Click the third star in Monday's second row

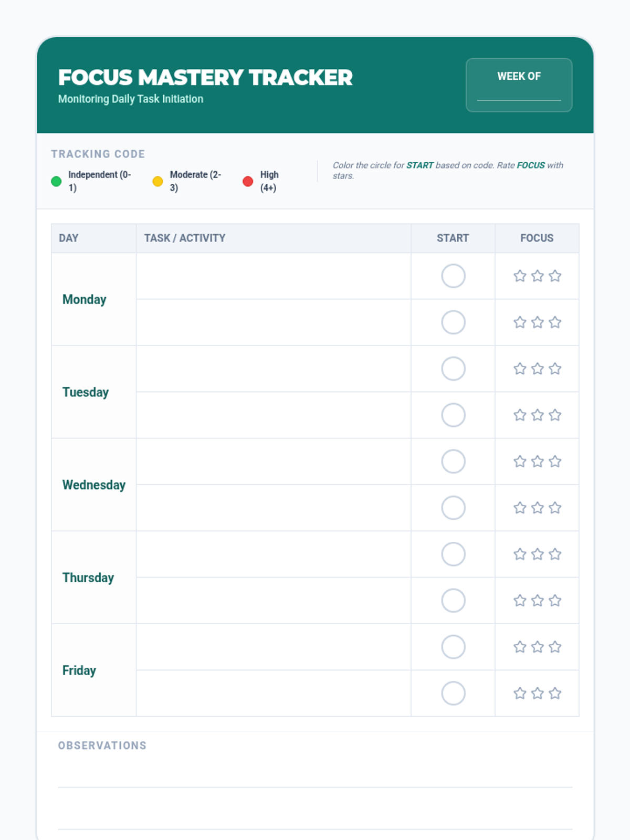[x=555, y=322]
